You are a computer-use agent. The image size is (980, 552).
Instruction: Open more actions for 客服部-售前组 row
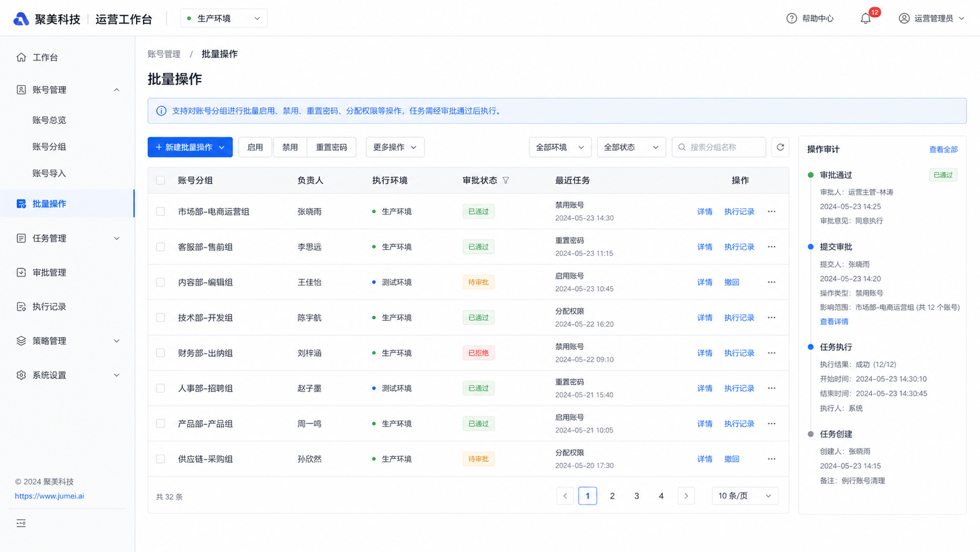point(771,247)
